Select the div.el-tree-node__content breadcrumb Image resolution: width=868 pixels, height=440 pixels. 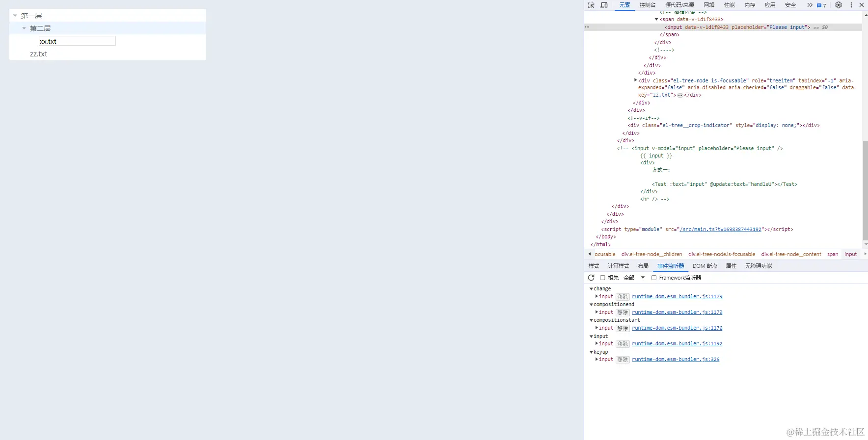[791, 254]
